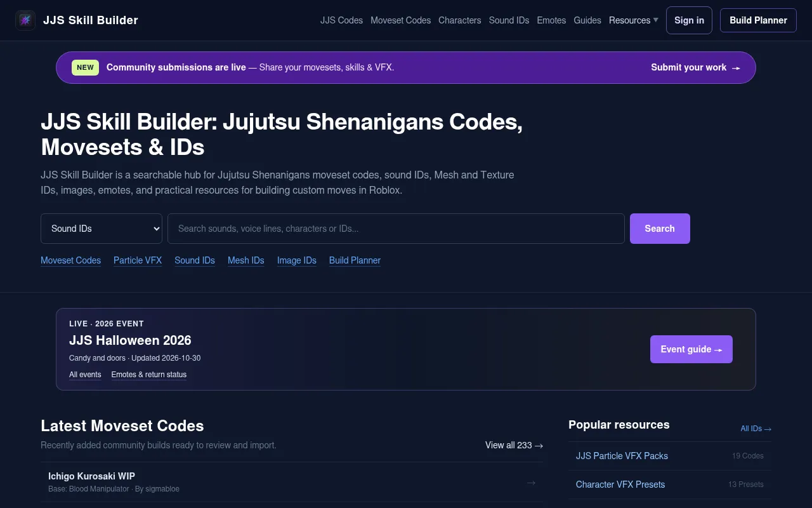812x508 pixels.
Task: Click the 13 Presets count label
Action: coord(746,485)
